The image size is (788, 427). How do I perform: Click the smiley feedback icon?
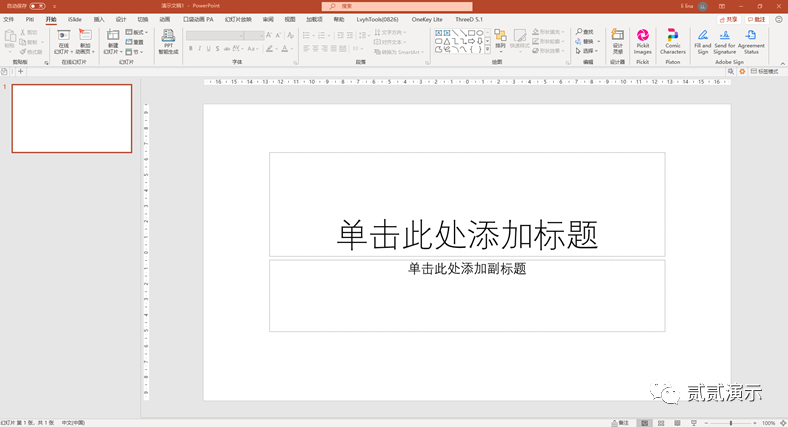click(779, 20)
